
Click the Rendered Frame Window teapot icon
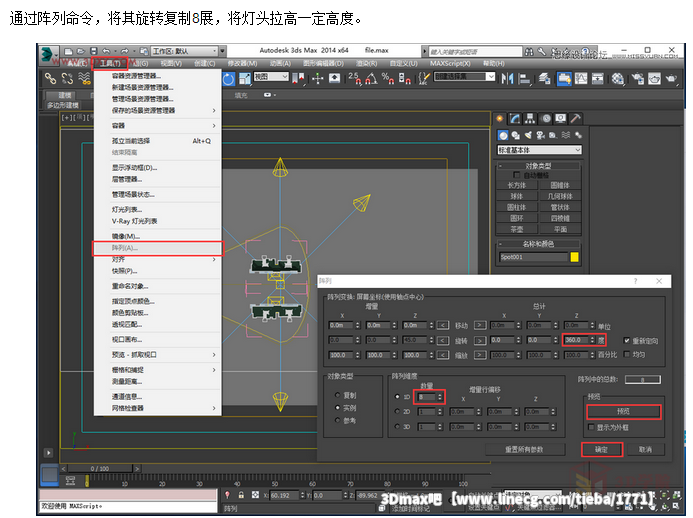(654, 79)
